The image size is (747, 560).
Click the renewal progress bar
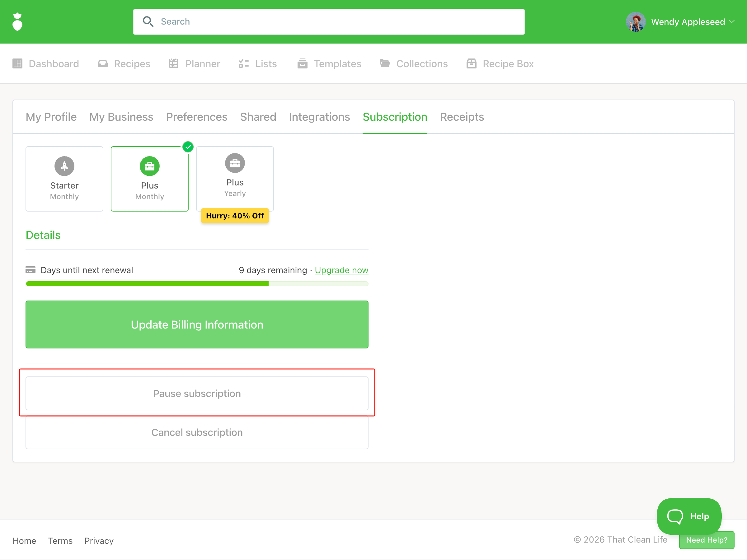coord(197,284)
